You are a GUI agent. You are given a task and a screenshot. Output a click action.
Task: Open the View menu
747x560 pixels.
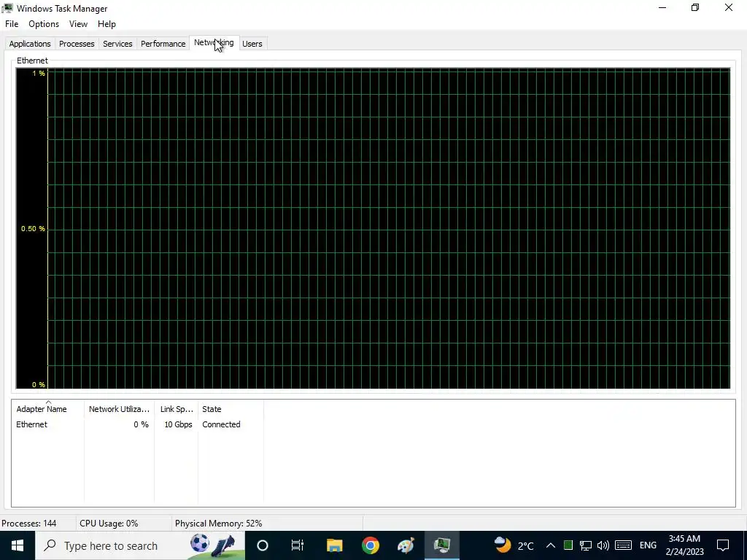[x=78, y=24]
